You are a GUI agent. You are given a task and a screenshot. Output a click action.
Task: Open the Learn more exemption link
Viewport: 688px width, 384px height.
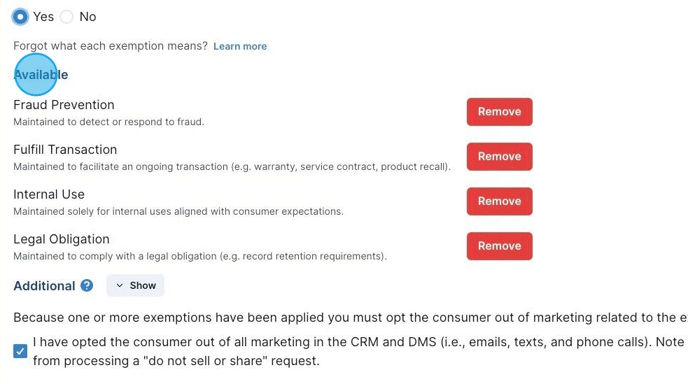click(x=240, y=46)
